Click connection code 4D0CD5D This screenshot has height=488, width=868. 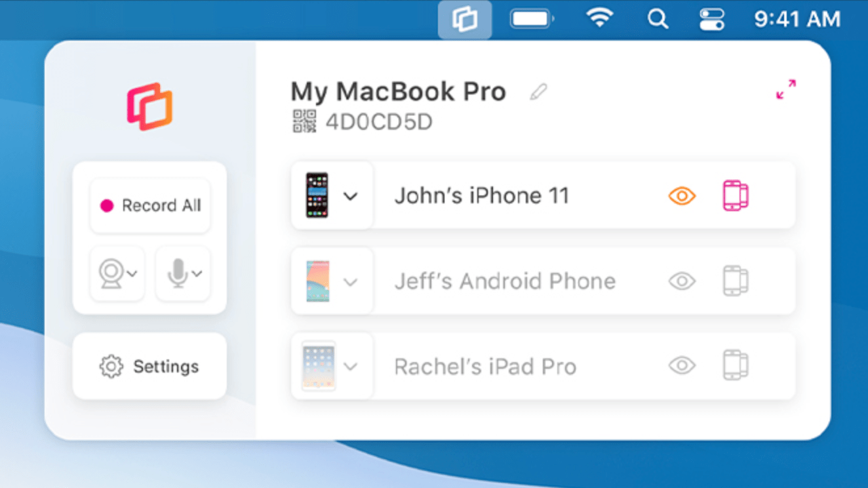coord(379,123)
